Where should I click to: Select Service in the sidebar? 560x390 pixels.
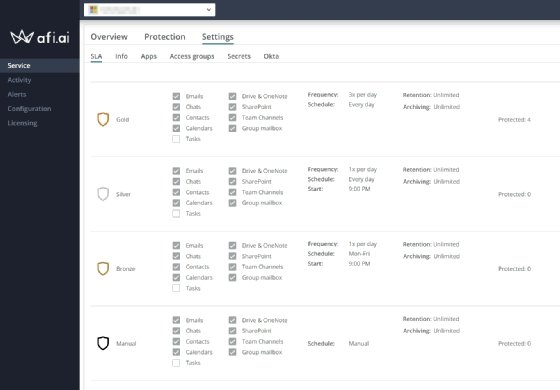[x=40, y=66]
